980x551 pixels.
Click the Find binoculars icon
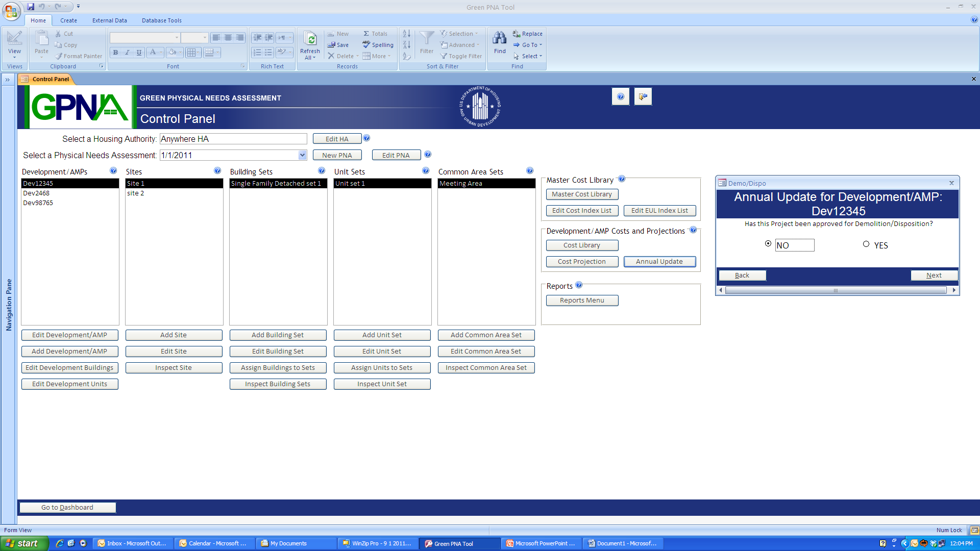(499, 38)
